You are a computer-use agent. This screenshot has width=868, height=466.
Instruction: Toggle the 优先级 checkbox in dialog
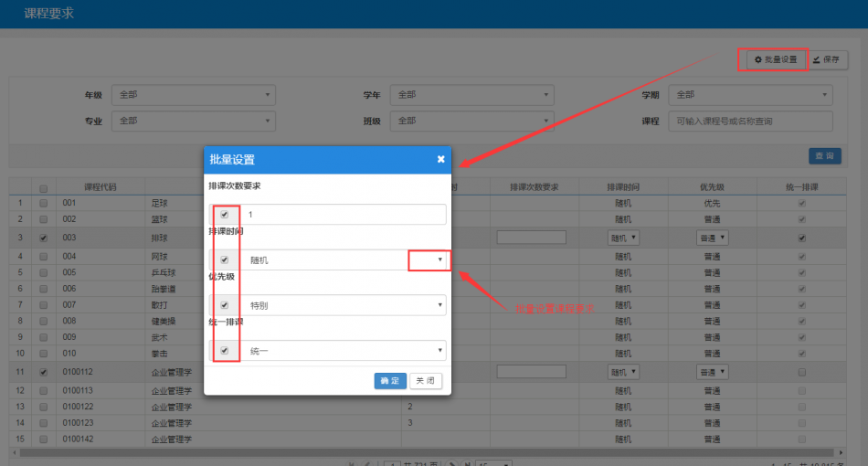pyautogui.click(x=225, y=305)
